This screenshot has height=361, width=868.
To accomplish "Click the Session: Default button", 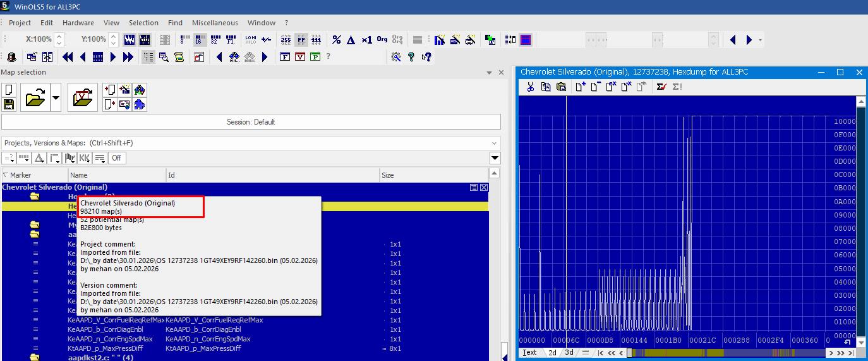I will (x=251, y=122).
